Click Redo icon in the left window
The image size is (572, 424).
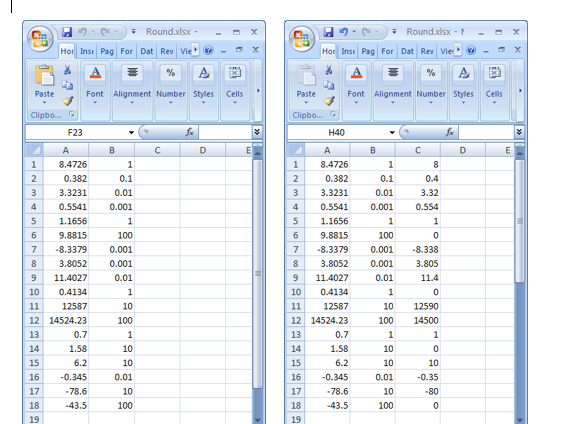pos(105,32)
